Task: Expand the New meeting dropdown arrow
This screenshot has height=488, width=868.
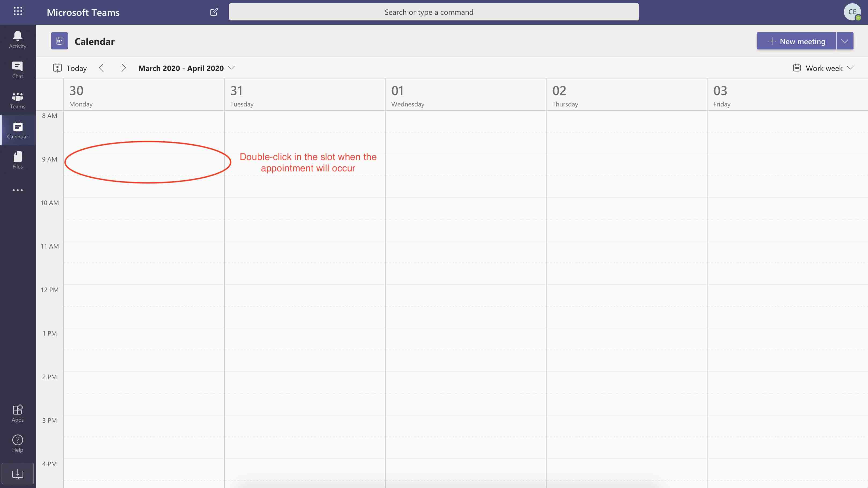Action: pos(845,41)
